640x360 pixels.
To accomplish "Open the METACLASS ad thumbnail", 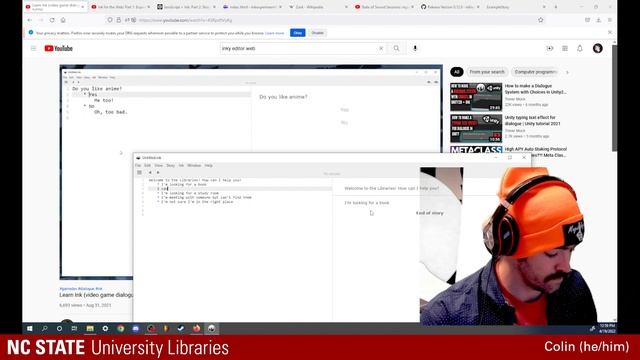I will tap(476, 149).
